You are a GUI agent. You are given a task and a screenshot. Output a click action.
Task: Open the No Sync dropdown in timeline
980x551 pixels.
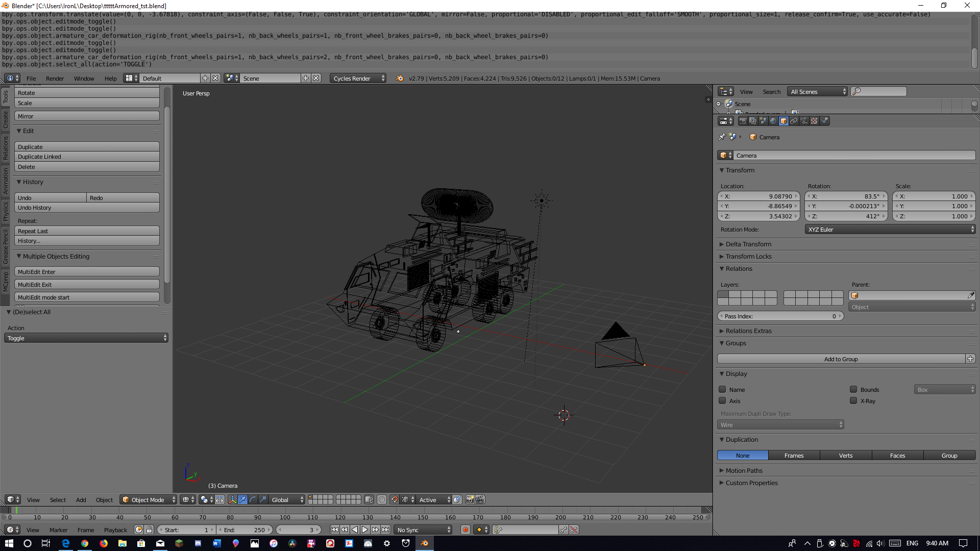[422, 530]
